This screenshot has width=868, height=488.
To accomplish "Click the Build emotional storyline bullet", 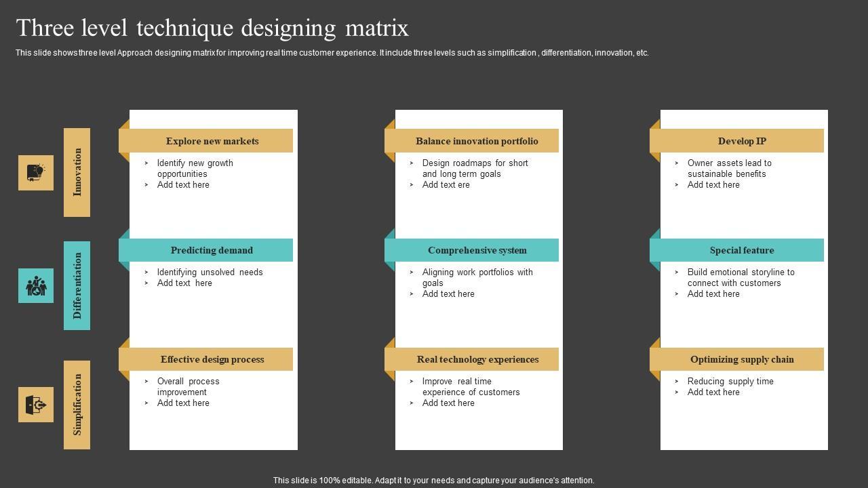I will coord(741,277).
